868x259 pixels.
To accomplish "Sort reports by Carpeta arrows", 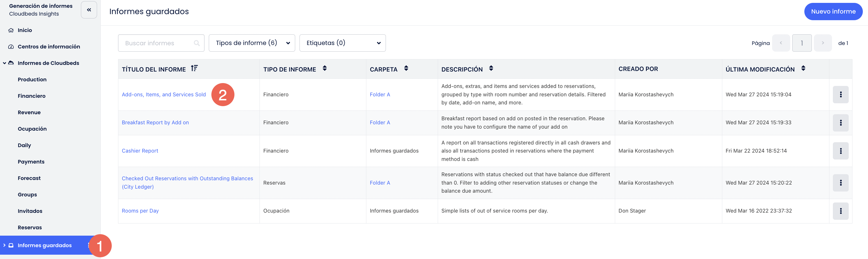I will pos(406,68).
